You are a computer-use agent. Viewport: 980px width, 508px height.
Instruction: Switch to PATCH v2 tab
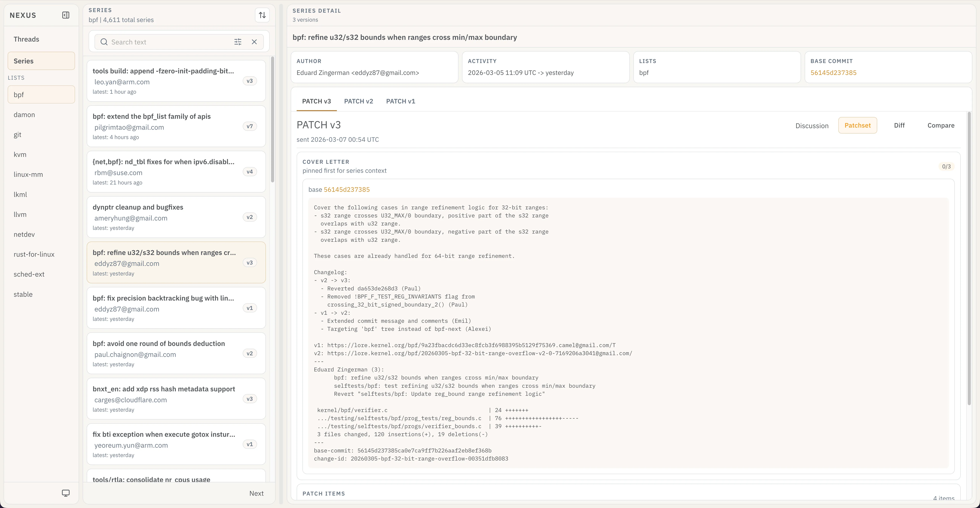[x=358, y=101]
